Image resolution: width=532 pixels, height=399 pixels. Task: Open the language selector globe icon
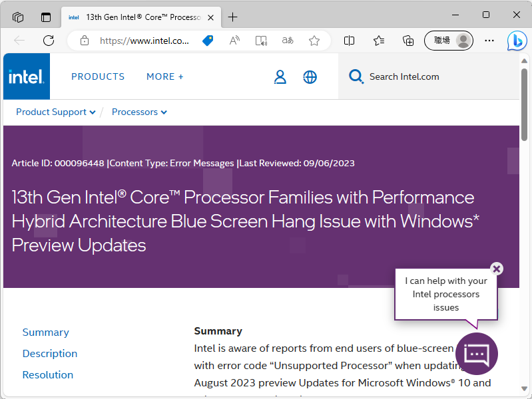[x=310, y=77]
